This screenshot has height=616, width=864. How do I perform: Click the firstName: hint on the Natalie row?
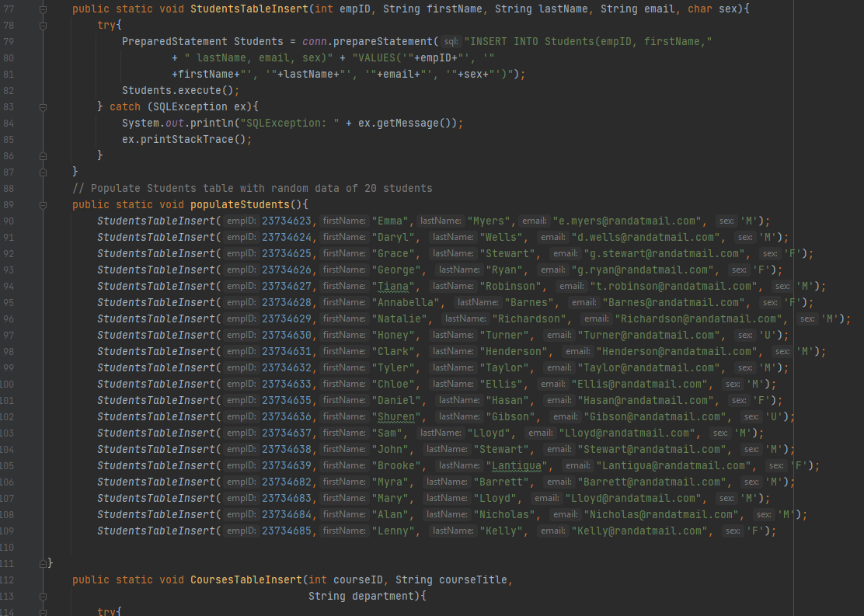pos(344,319)
